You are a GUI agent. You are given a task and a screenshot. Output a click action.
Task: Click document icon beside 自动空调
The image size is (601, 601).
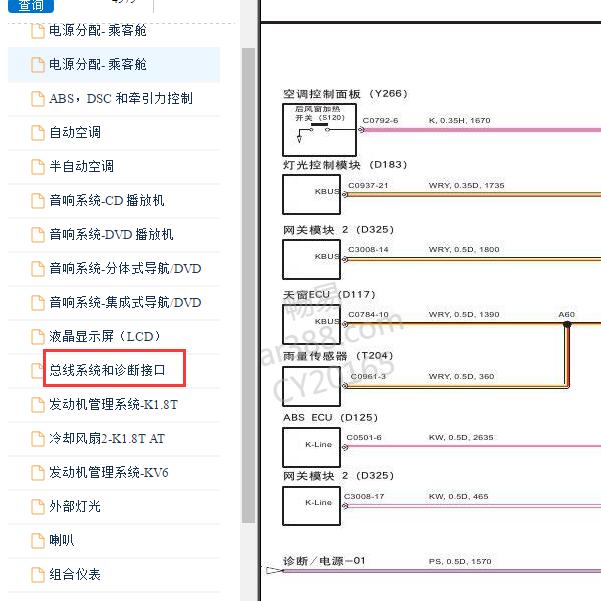[x=38, y=133]
